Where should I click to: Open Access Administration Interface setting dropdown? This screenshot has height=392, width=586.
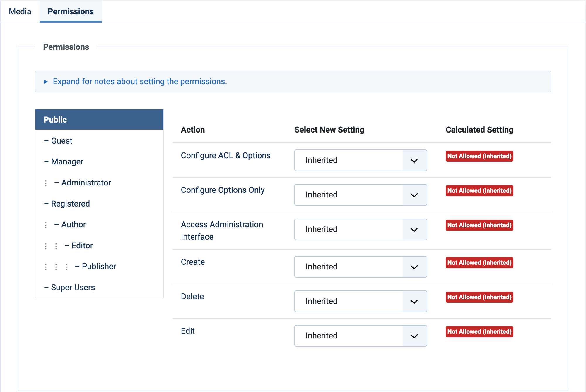click(361, 229)
